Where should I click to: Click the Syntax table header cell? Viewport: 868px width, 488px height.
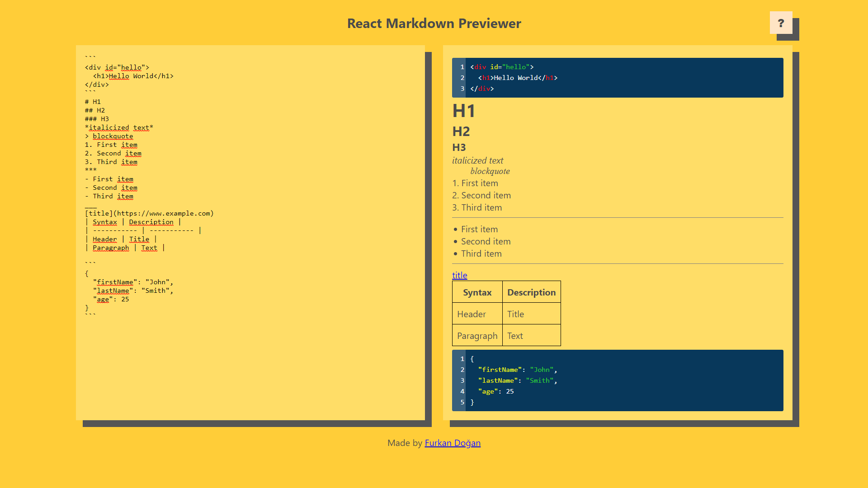(477, 292)
